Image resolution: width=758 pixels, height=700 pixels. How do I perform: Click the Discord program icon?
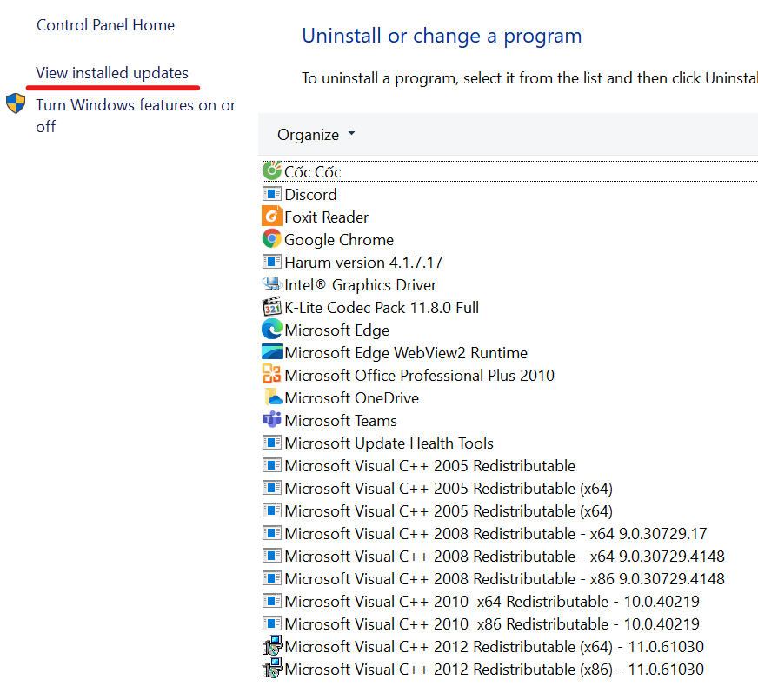point(272,194)
